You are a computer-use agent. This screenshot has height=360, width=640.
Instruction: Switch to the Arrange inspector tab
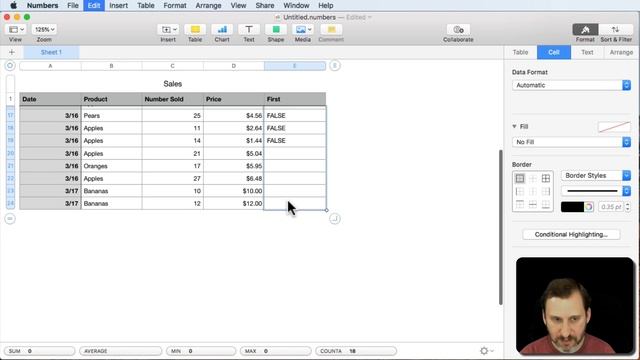[621, 52]
